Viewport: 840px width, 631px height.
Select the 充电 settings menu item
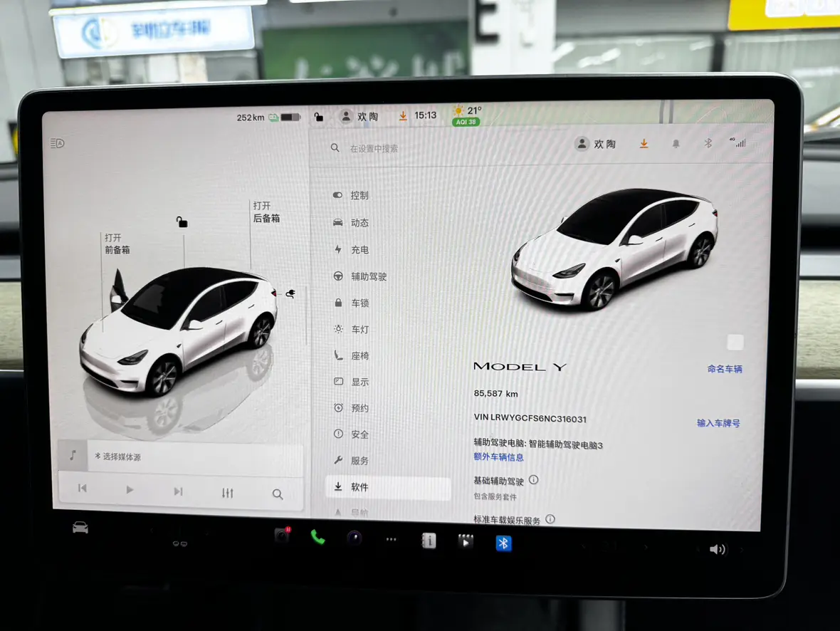pos(359,250)
